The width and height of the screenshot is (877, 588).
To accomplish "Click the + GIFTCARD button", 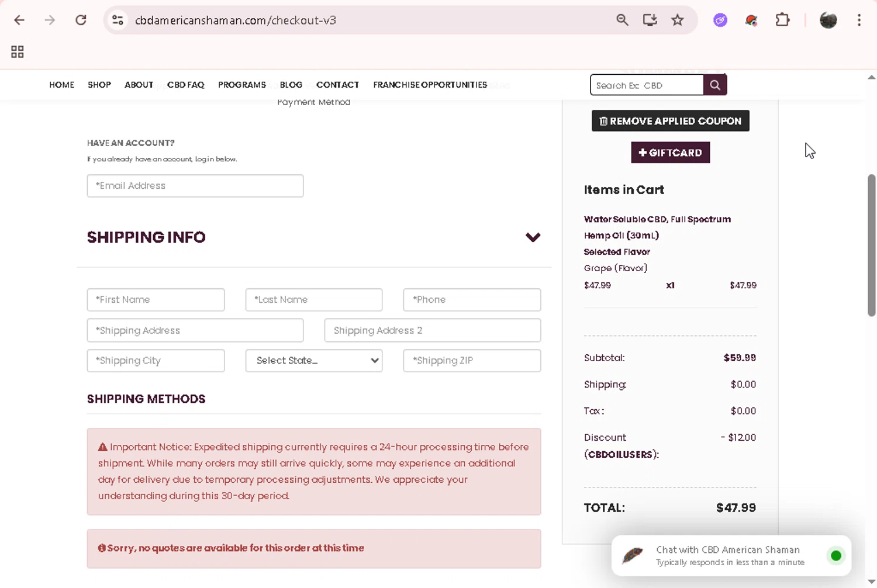I will click(671, 153).
